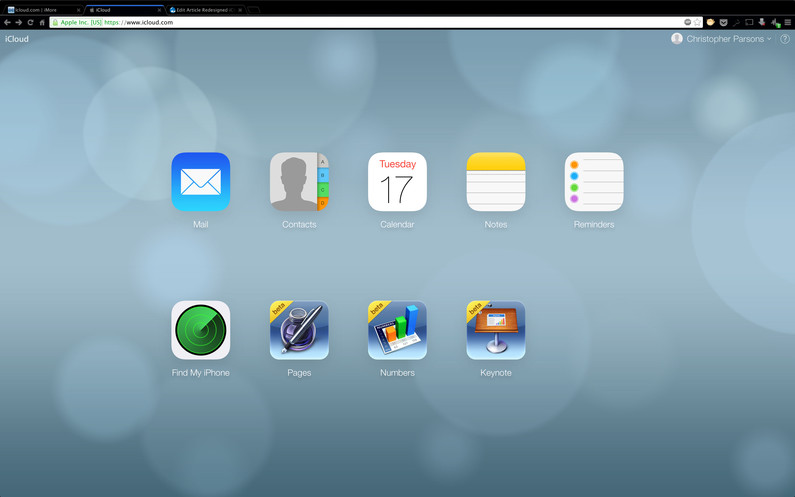Open the Reminders app
The width and height of the screenshot is (795, 497).
point(594,182)
